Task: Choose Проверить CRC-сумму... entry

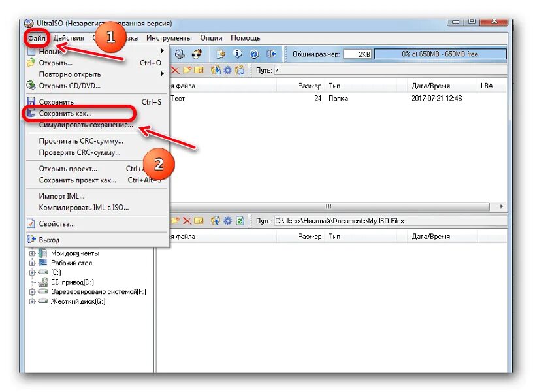Action: 97,152
